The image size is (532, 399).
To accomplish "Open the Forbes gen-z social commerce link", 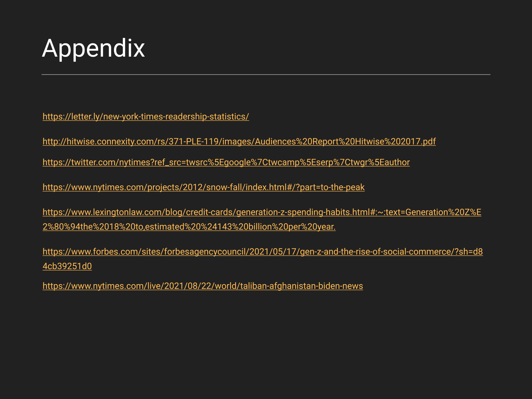I will (x=263, y=252).
